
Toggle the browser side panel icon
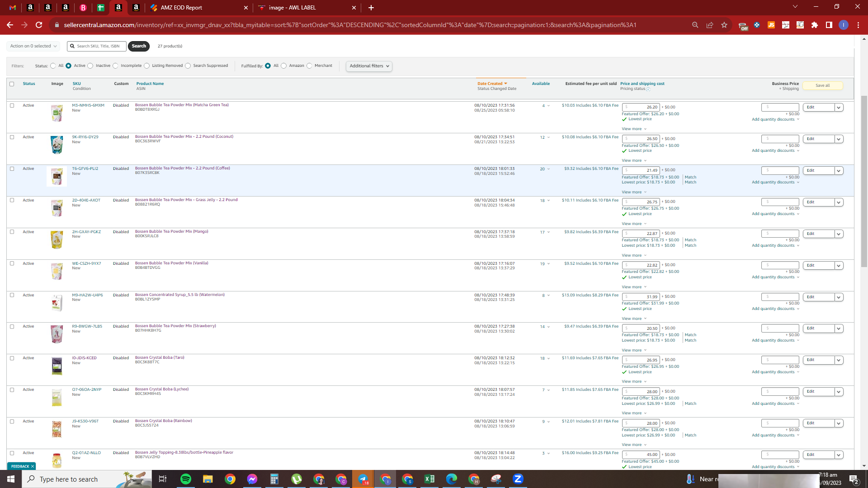tap(829, 25)
